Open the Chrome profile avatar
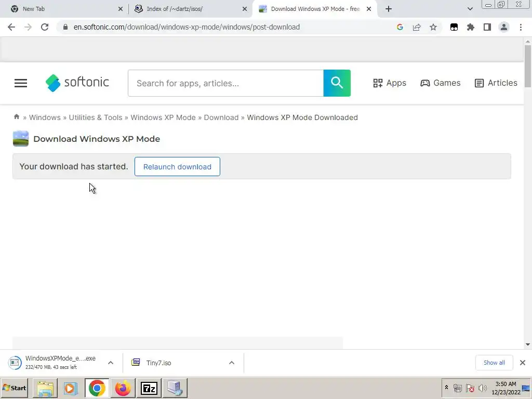The width and height of the screenshot is (532, 399). pos(504,27)
